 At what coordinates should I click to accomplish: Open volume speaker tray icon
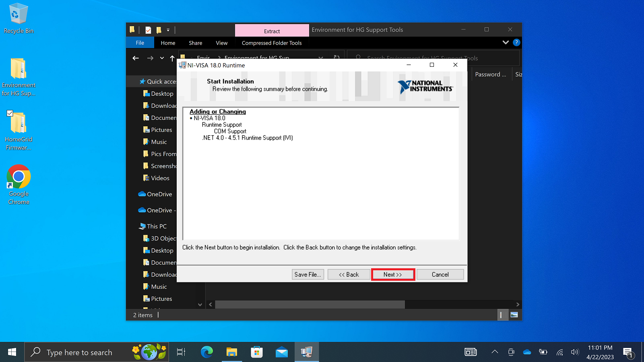(x=575, y=352)
